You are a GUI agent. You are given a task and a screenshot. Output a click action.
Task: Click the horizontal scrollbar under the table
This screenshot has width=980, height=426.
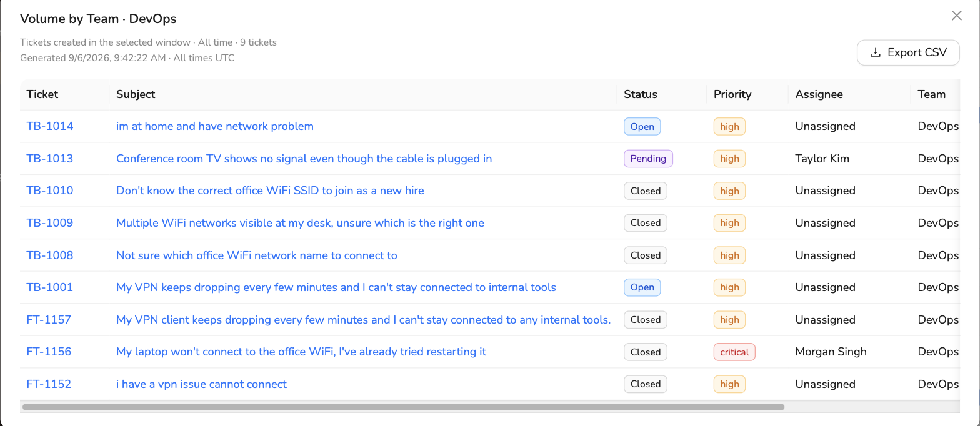tap(403, 407)
